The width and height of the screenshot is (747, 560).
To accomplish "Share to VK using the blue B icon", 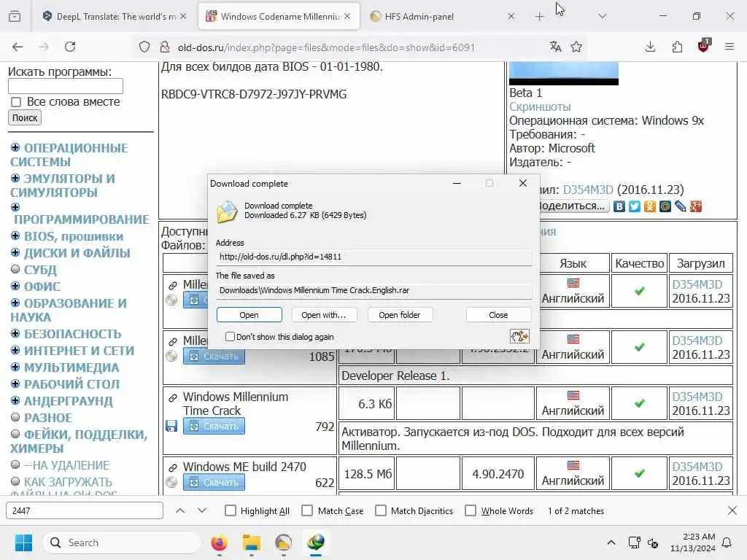I will (x=619, y=206).
